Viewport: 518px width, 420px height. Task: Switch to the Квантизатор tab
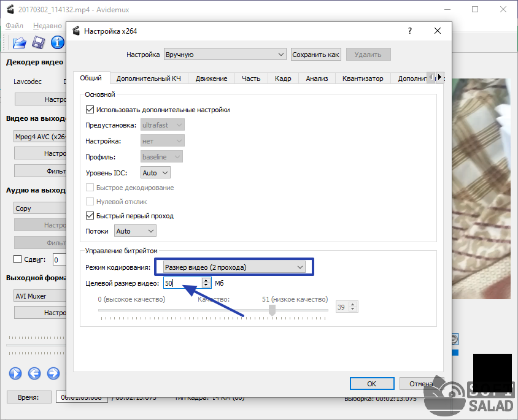363,78
